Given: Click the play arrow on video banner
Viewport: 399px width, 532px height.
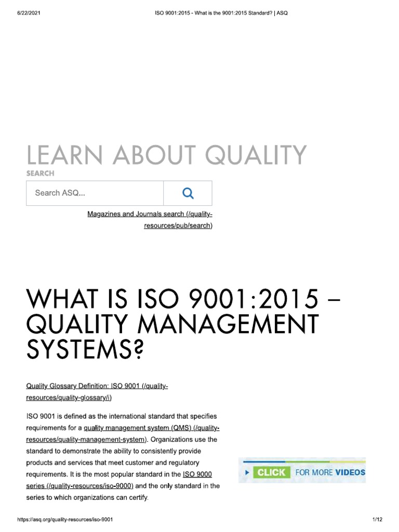Looking at the screenshot, I should (247, 472).
